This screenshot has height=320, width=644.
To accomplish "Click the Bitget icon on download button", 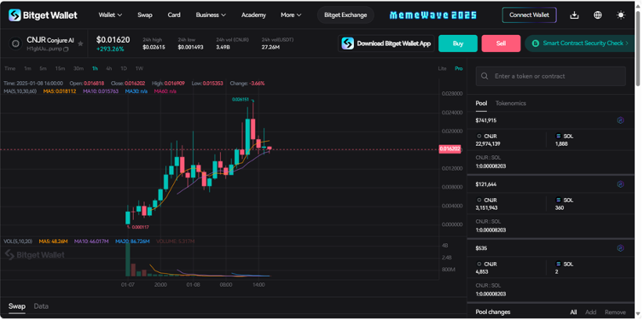I will coord(347,44).
